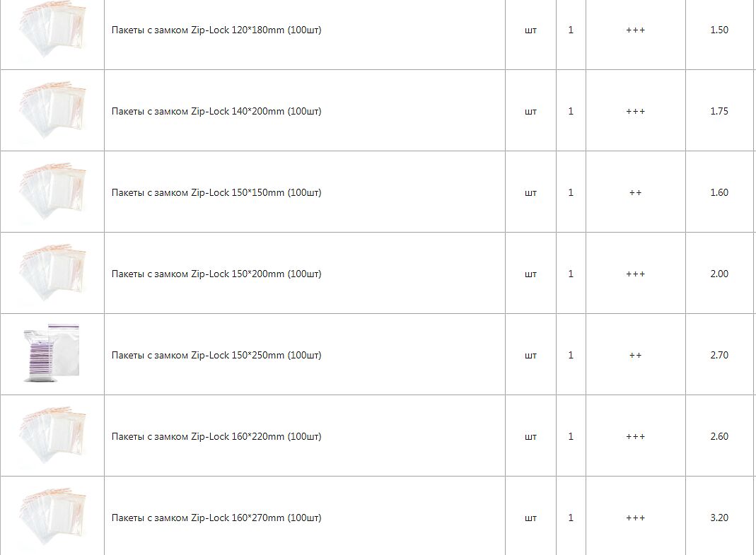Viewport: 756px width, 555px height.
Task: Click product name Zip-Lock 150*150mm (100шт)
Action: [216, 193]
